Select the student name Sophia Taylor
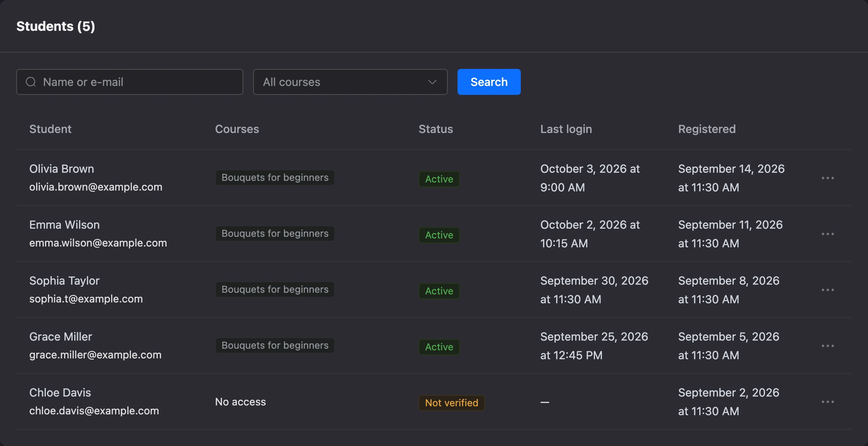The height and width of the screenshot is (446, 868). (64, 281)
